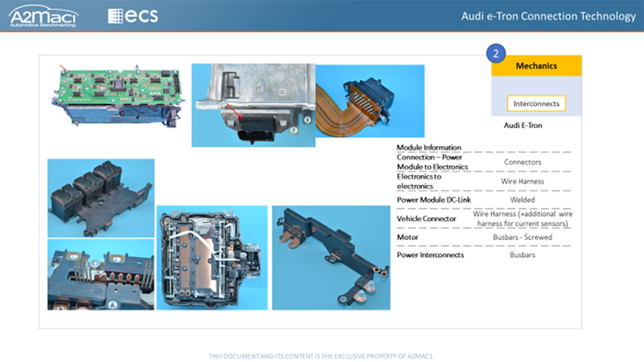Click the exclusive property of A2MAC1 footer

click(322, 356)
